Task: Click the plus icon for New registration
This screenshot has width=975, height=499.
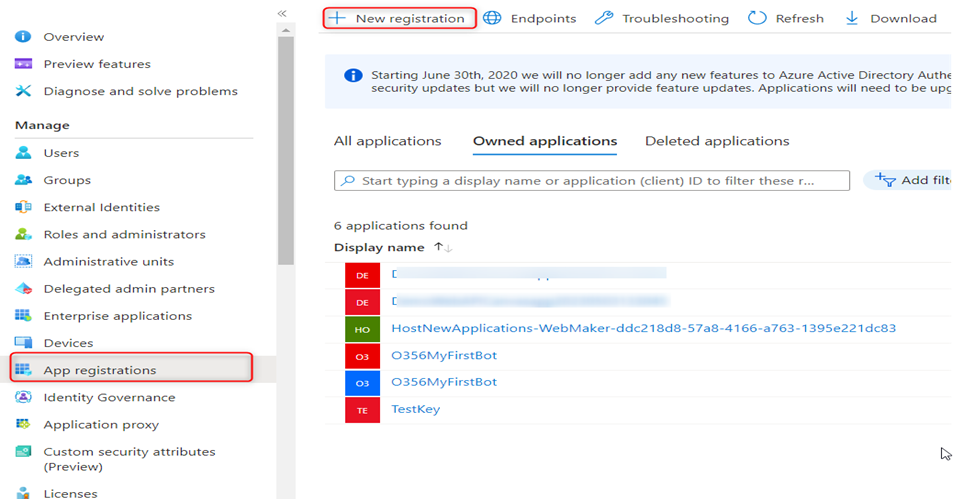Action: (x=337, y=18)
